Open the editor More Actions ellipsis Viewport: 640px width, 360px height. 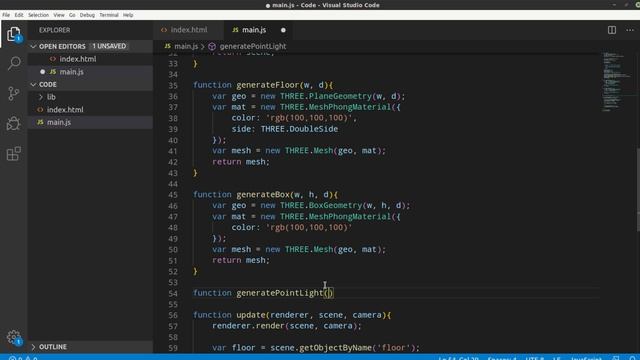pyautogui.click(x=630, y=30)
